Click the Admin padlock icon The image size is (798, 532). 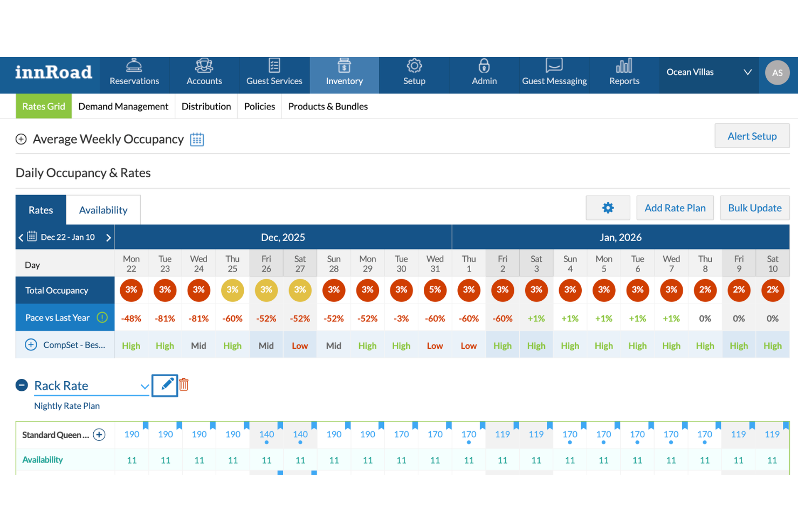pos(484,66)
